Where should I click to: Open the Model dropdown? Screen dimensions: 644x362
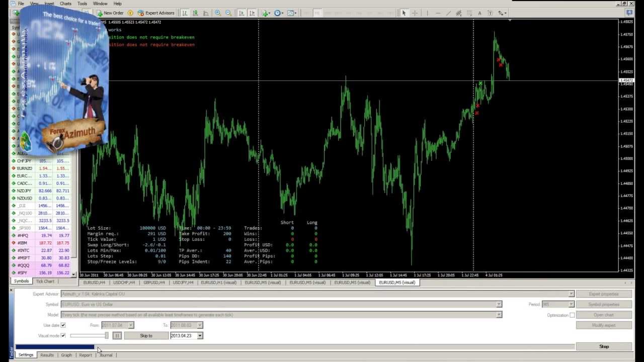(499, 315)
